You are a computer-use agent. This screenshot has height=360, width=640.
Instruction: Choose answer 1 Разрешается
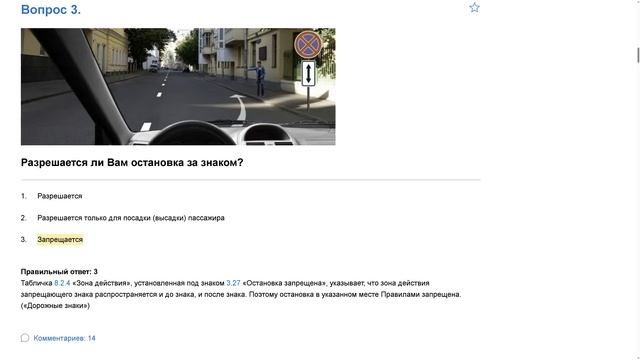coord(60,196)
